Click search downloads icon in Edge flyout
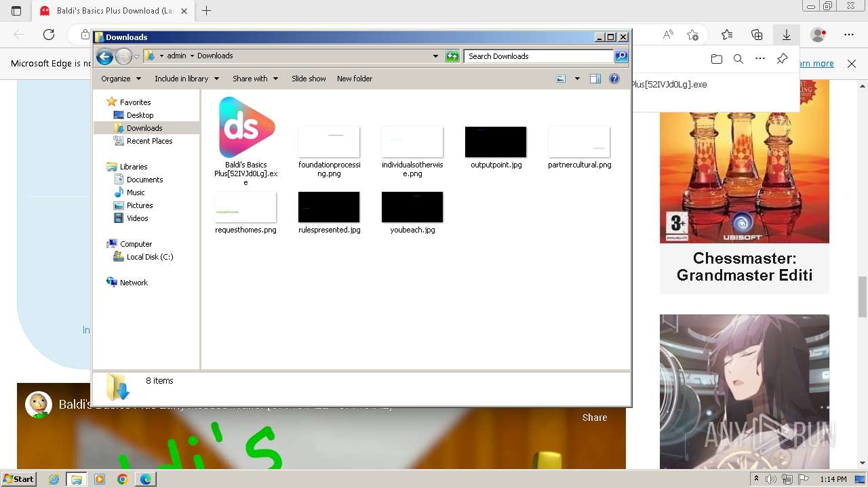 point(738,60)
